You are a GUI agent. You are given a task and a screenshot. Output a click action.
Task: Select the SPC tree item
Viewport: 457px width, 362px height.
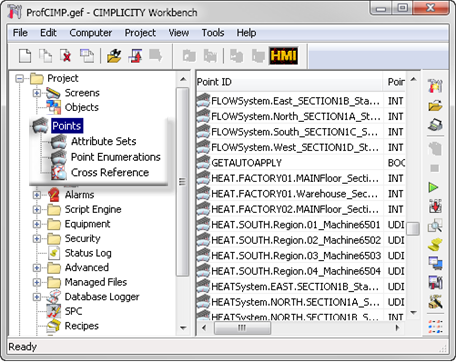click(x=73, y=311)
